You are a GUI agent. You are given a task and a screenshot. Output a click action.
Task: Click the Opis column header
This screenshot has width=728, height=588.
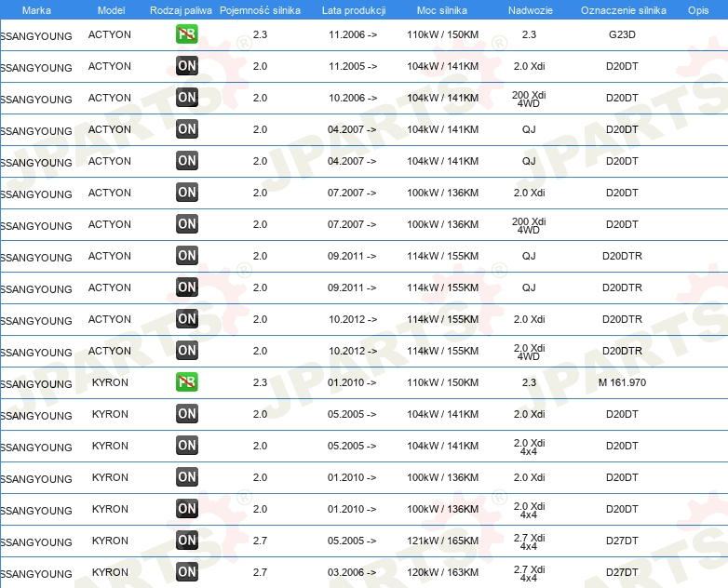pos(698,10)
